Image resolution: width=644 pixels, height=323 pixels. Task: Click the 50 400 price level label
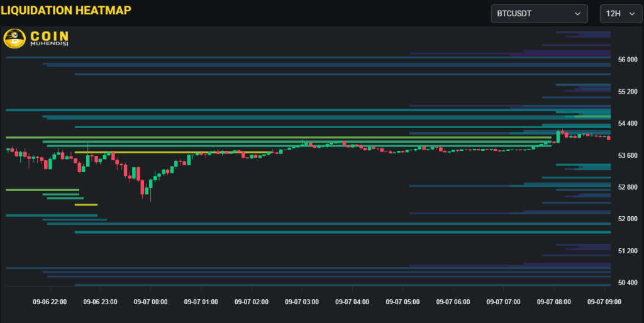tap(628, 282)
